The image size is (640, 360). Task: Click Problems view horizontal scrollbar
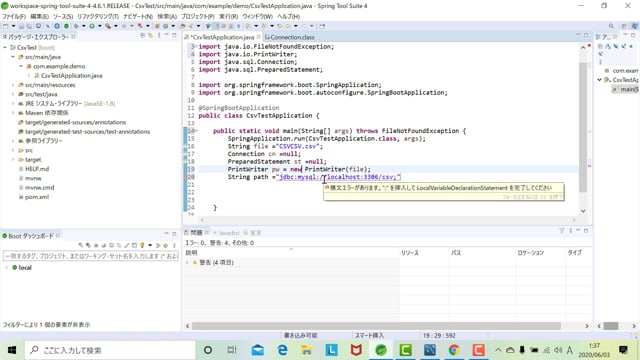click(x=376, y=326)
